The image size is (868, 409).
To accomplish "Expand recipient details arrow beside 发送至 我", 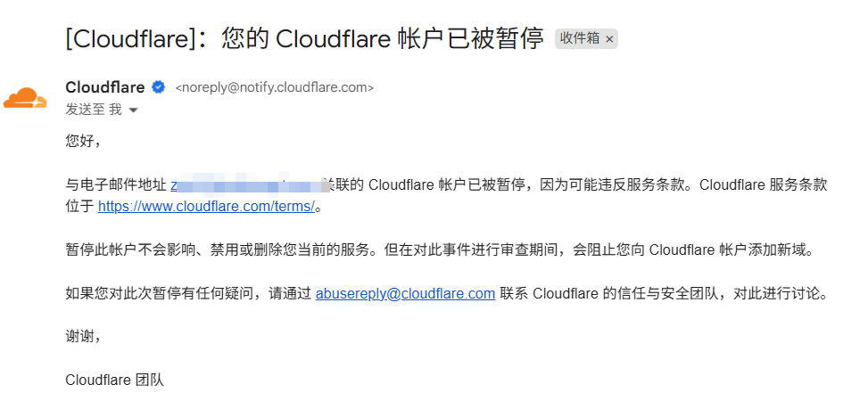I will [133, 110].
